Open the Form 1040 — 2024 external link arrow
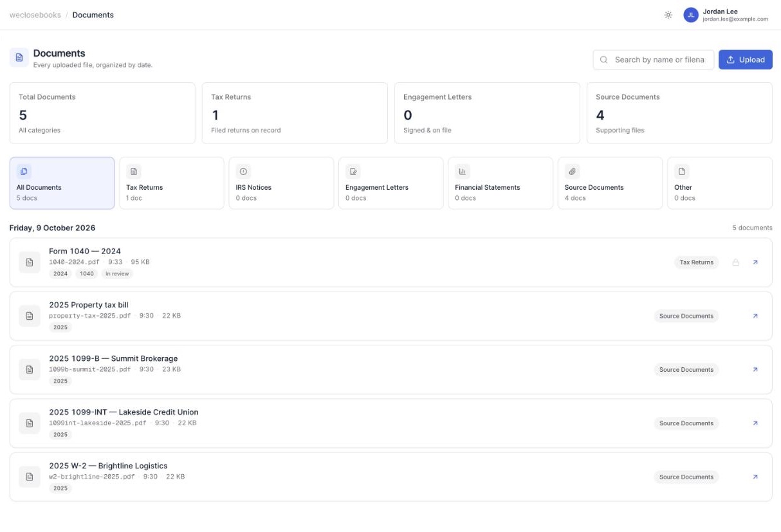The width and height of the screenshot is (781, 532). coord(755,262)
